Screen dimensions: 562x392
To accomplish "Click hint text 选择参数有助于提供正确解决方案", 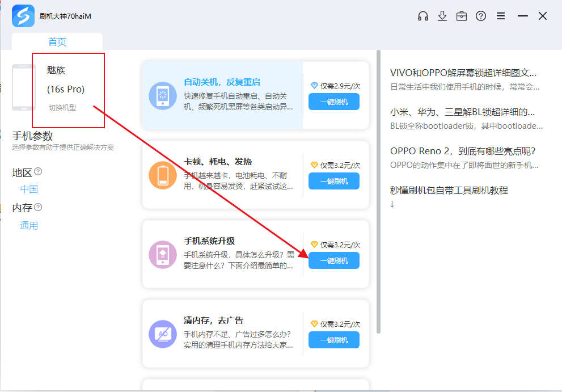I will pos(63,147).
